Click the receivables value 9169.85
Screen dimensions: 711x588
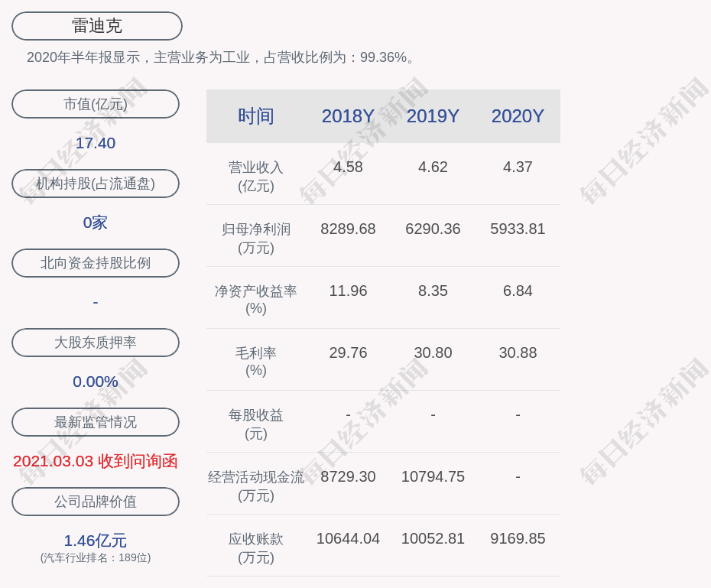pos(518,538)
